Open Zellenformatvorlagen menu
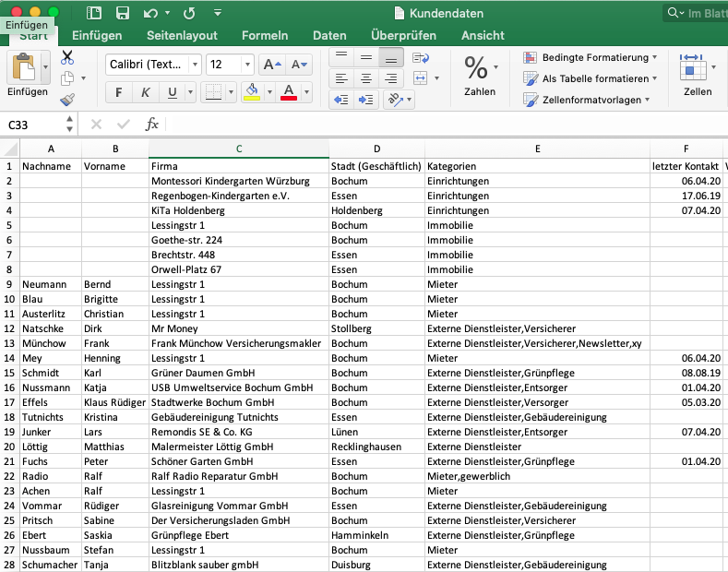The width and height of the screenshot is (728, 572). point(587,100)
